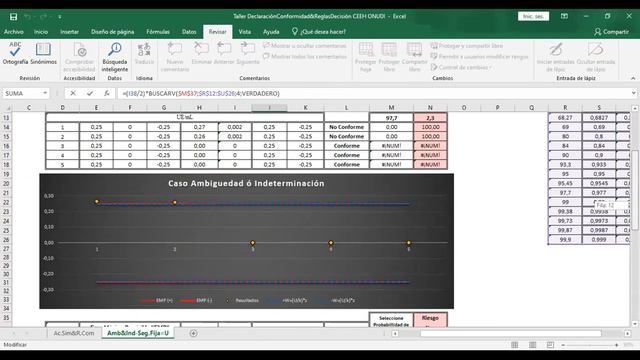
Task: Click Comprobar accesibilidad icon
Action: click(80, 57)
